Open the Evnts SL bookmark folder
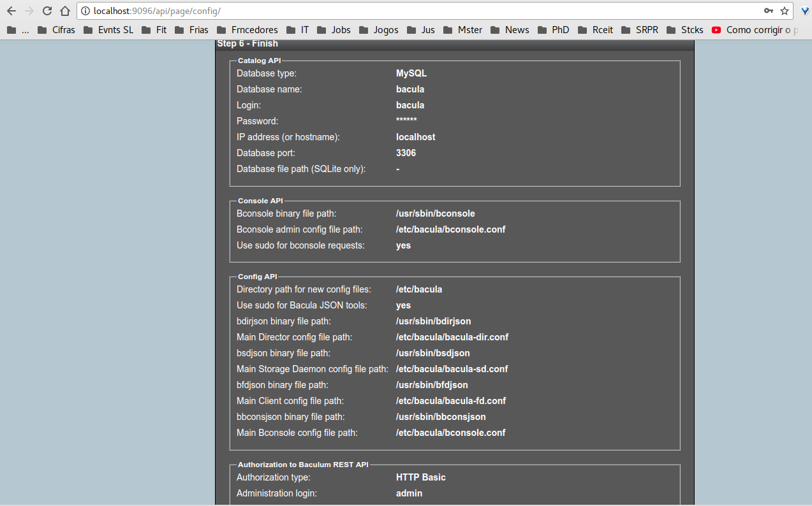 (108, 30)
